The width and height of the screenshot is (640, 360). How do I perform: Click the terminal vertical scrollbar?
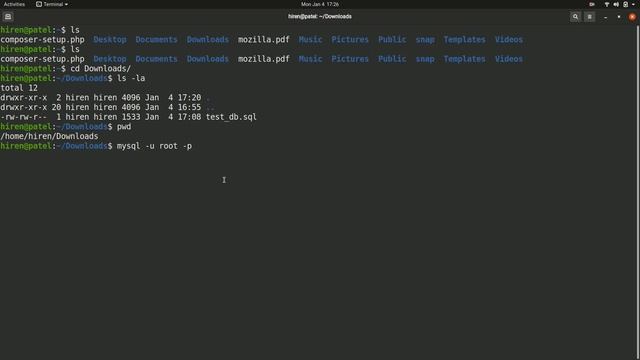tap(638, 193)
